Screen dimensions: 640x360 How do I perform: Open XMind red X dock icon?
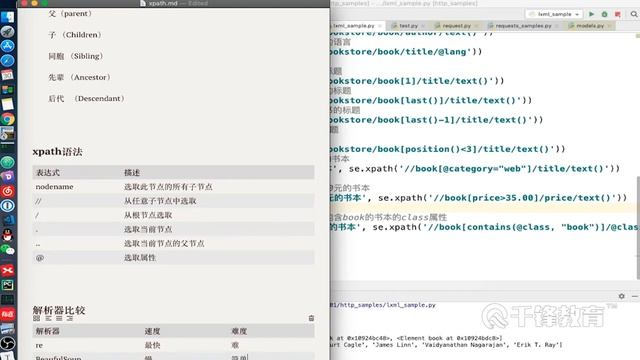[x=7, y=270]
